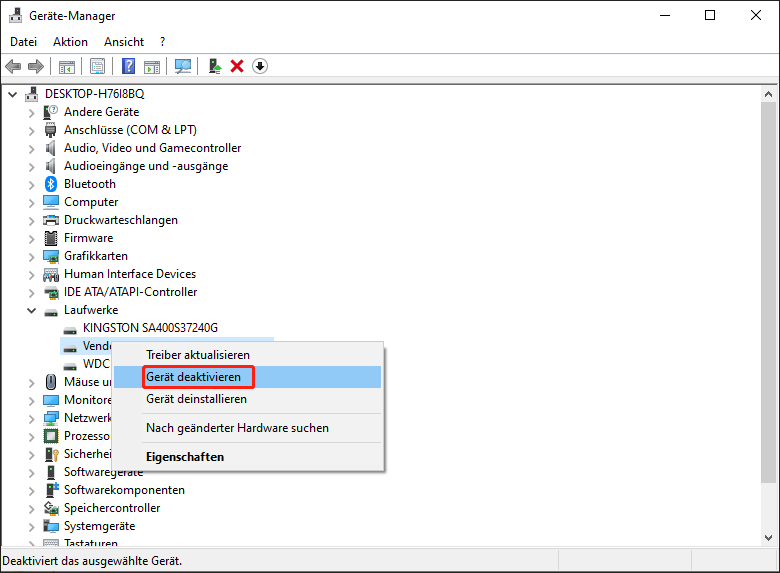Expand the Systemgeräte node

coord(31,527)
